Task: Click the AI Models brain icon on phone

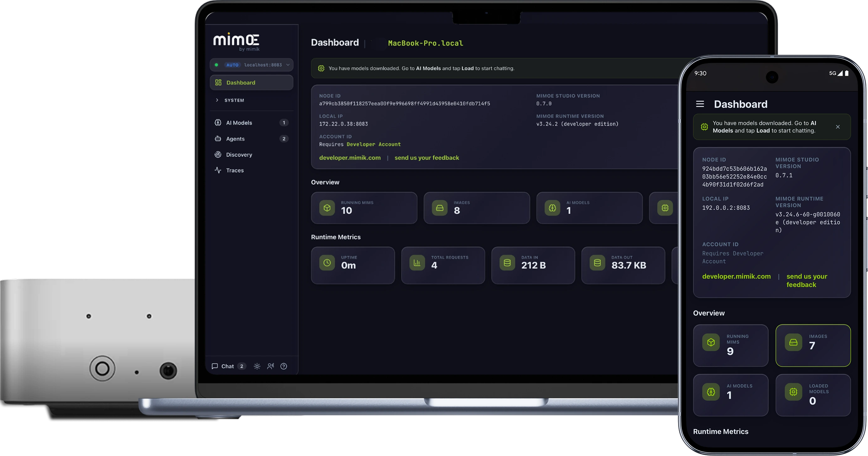Action: 711,392
